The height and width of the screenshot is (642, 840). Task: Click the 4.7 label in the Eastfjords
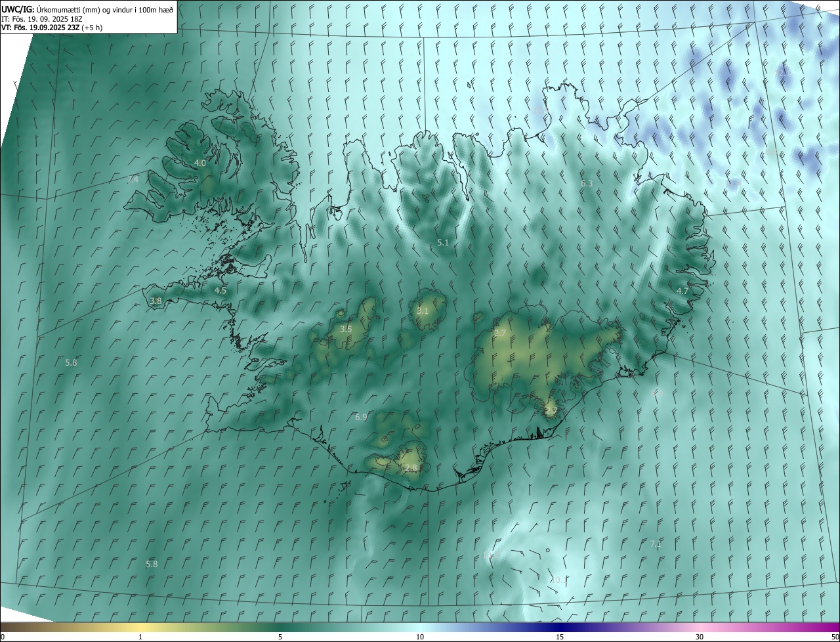682,290
